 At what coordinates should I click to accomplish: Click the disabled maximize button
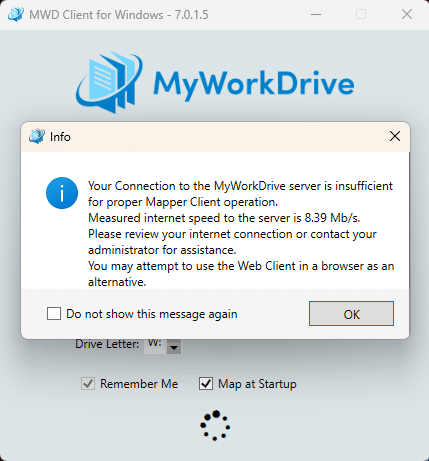click(x=361, y=14)
